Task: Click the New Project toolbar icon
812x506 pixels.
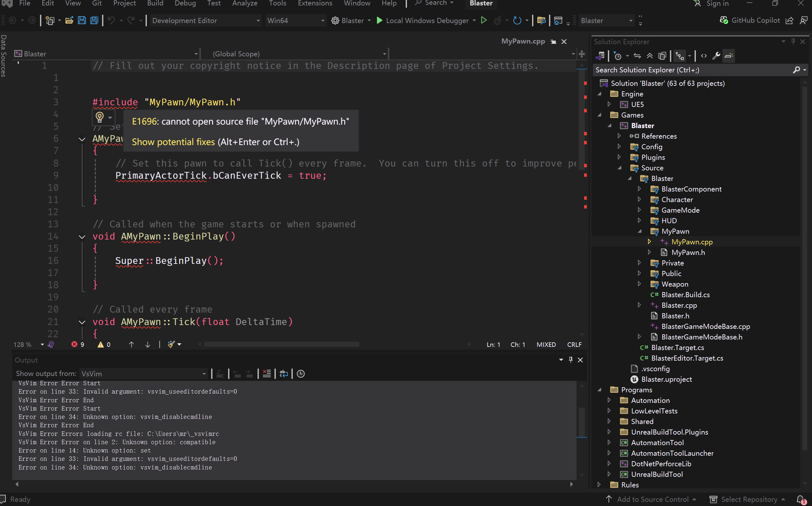Action: click(50, 20)
